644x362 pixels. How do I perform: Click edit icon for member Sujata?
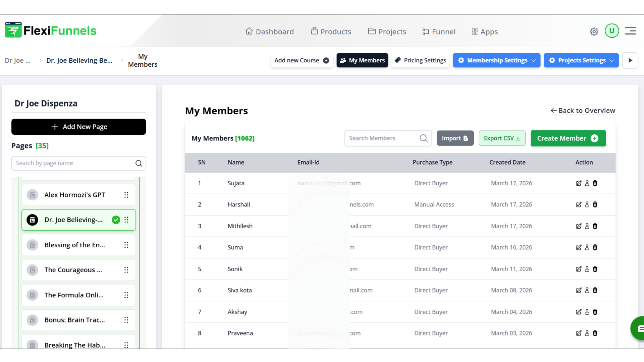579,183
